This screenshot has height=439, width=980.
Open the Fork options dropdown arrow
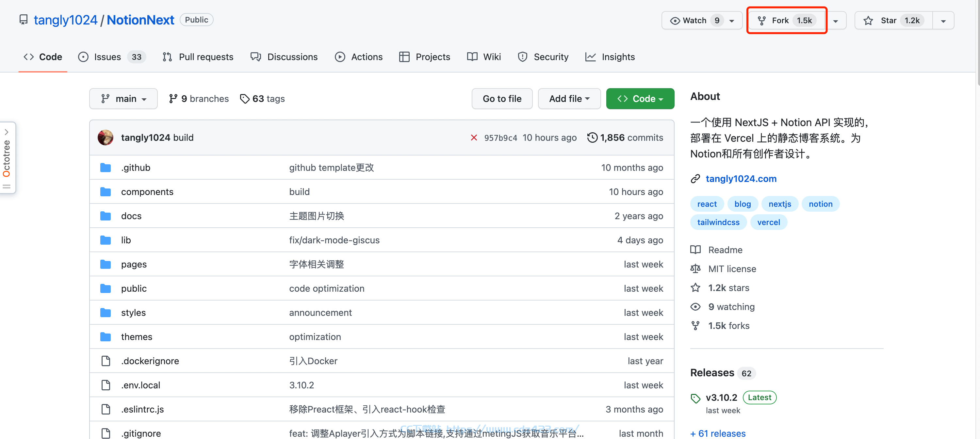point(835,21)
